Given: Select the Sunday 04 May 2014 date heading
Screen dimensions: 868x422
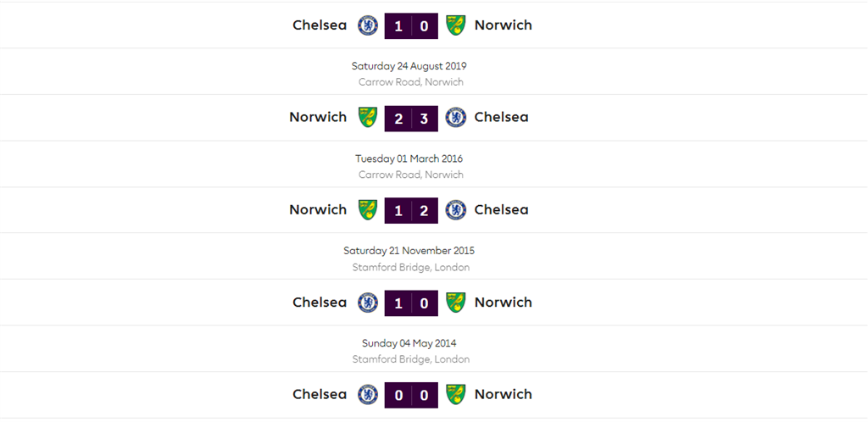Looking at the screenshot, I should 410,343.
